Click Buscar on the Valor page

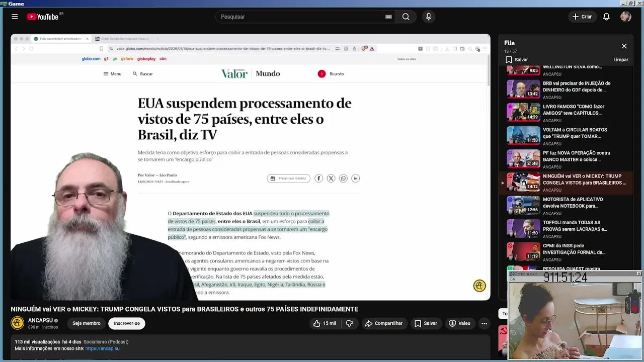(143, 74)
